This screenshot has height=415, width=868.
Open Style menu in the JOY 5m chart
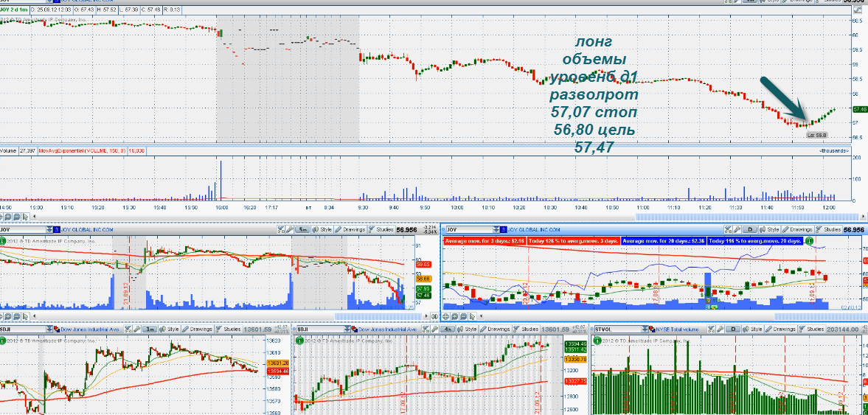[323, 230]
